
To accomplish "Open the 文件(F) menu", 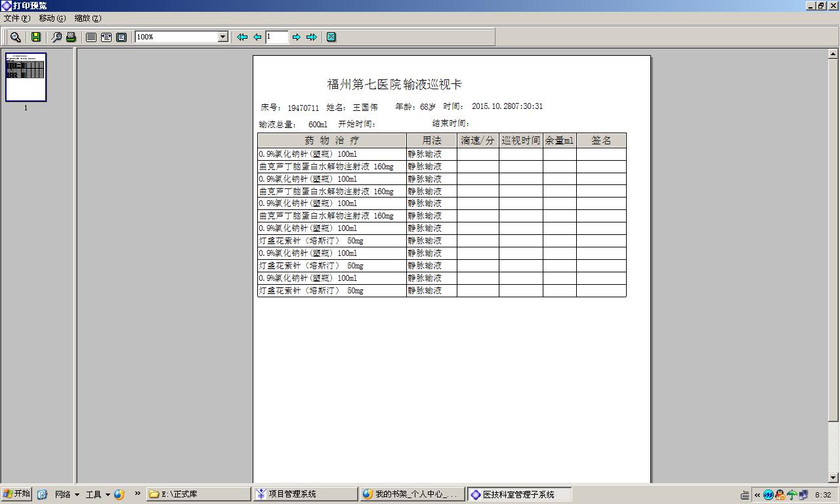I will (17, 18).
